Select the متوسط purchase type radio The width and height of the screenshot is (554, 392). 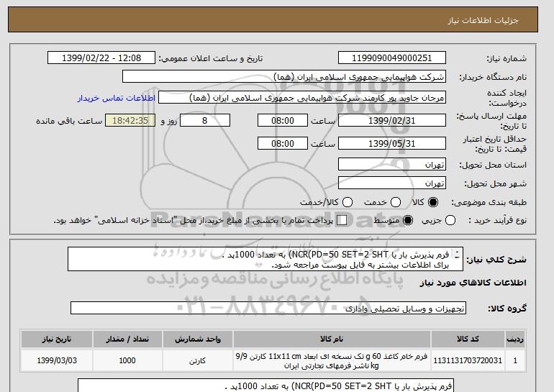(x=408, y=220)
